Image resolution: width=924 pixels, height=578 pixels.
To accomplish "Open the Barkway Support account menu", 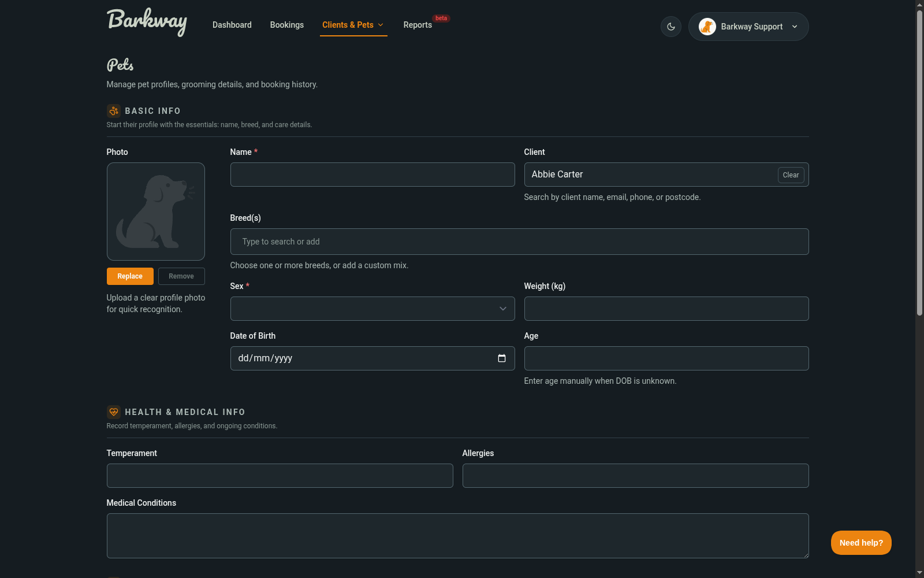I will coord(748,27).
